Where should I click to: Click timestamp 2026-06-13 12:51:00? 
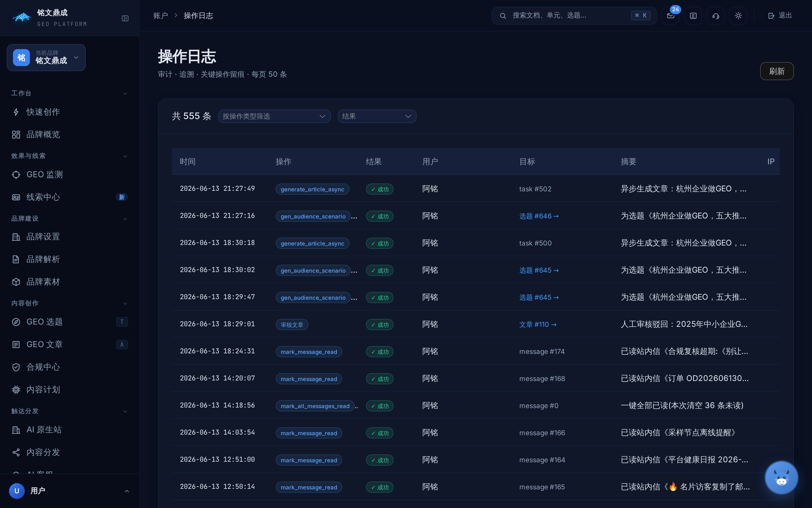(x=217, y=460)
